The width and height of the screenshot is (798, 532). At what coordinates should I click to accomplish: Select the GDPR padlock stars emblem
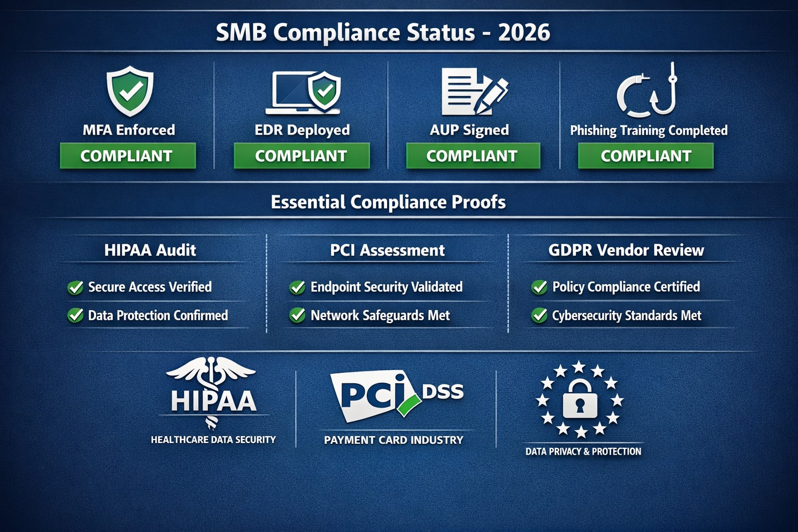pyautogui.click(x=580, y=400)
